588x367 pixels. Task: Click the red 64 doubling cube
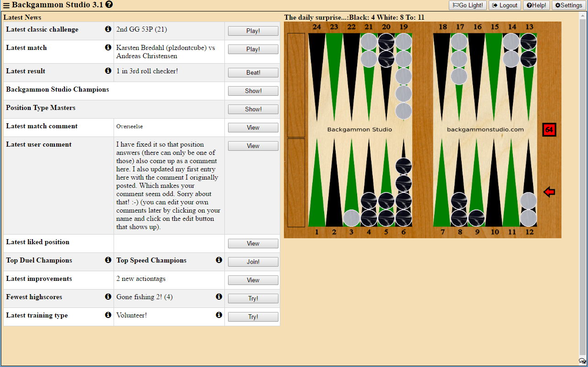point(549,130)
